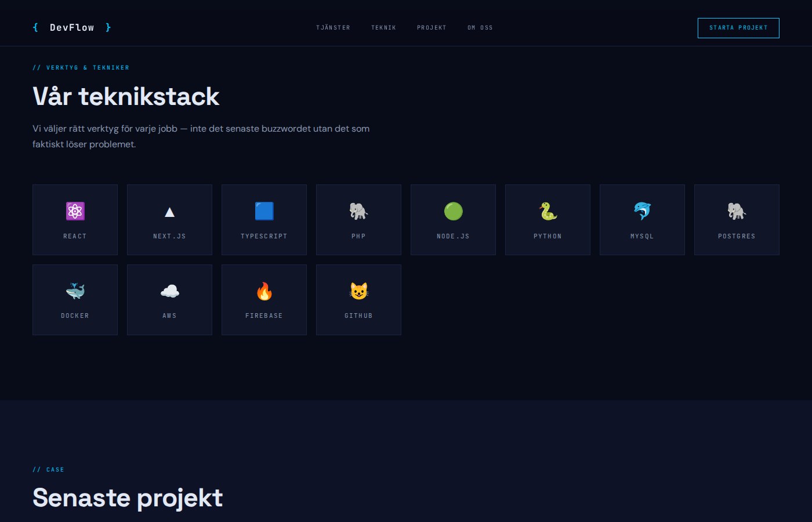This screenshot has height=522, width=812.
Task: Open the Projekt nav item
Action: (432, 28)
